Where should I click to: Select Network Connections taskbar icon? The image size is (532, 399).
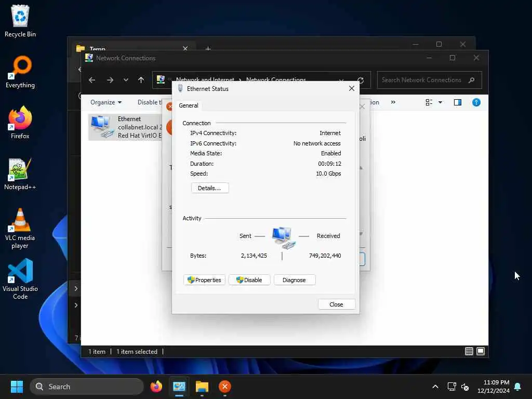[x=179, y=387]
